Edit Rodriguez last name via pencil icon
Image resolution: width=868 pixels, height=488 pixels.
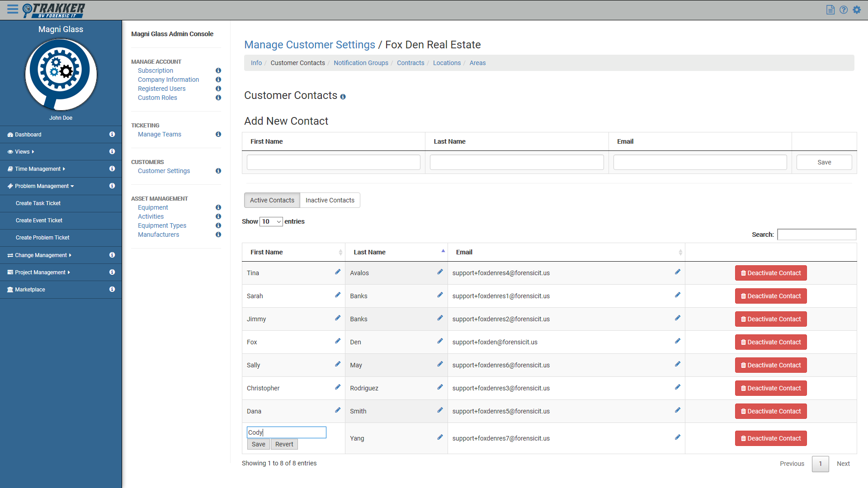(440, 387)
